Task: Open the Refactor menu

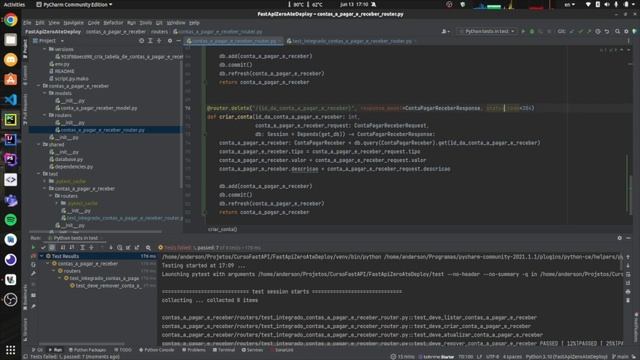Action: (x=113, y=23)
